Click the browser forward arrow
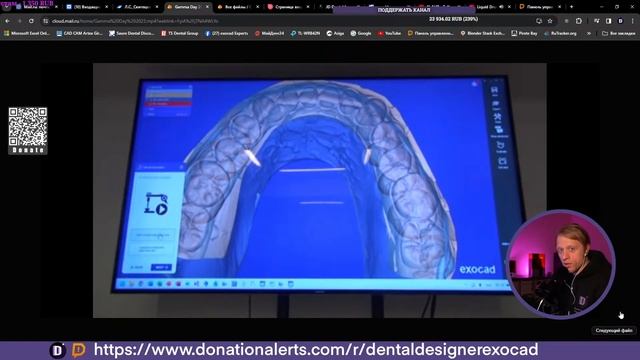 coord(19,21)
